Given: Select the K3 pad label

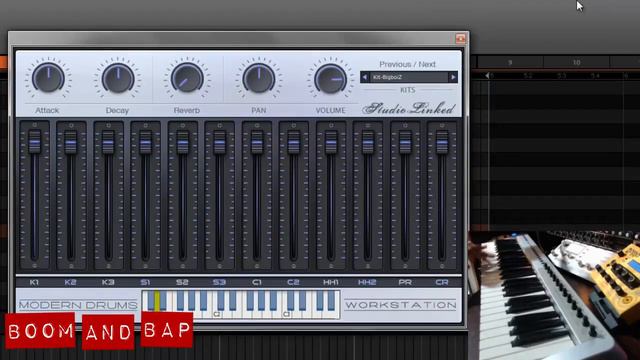Looking at the screenshot, I should (x=108, y=282).
